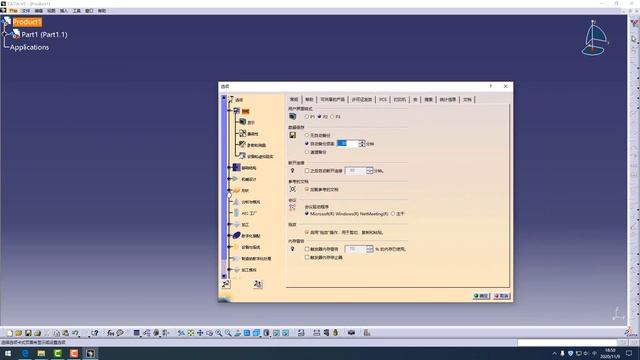The image size is (640, 360).
Task: Open Microsoft Edge from the taskbar
Action: click(25, 353)
